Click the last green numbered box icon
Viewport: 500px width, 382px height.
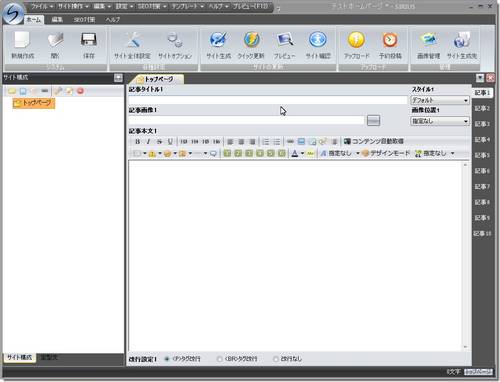pos(282,153)
